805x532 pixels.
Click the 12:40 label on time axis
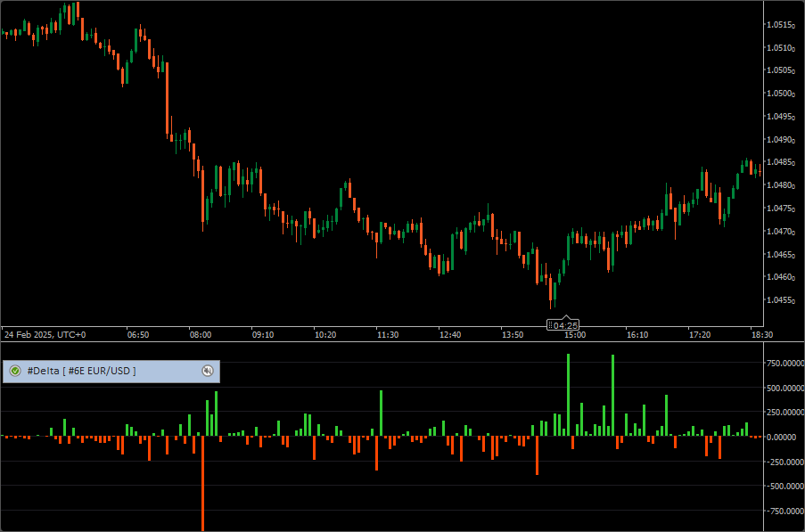click(449, 335)
